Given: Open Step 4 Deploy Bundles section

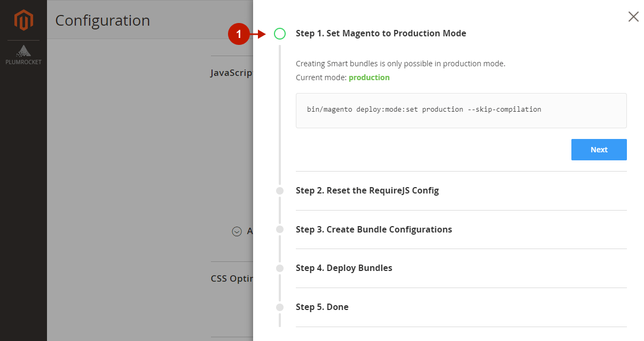Looking at the screenshot, I should 343,268.
